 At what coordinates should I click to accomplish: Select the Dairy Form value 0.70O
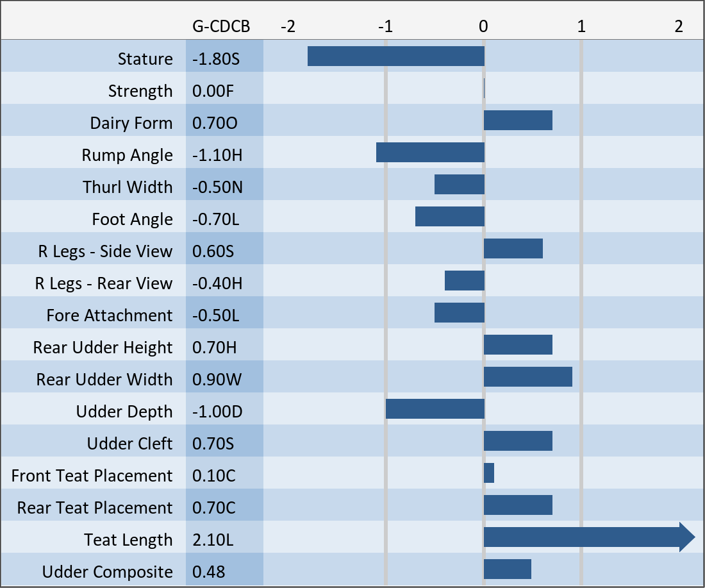215,123
